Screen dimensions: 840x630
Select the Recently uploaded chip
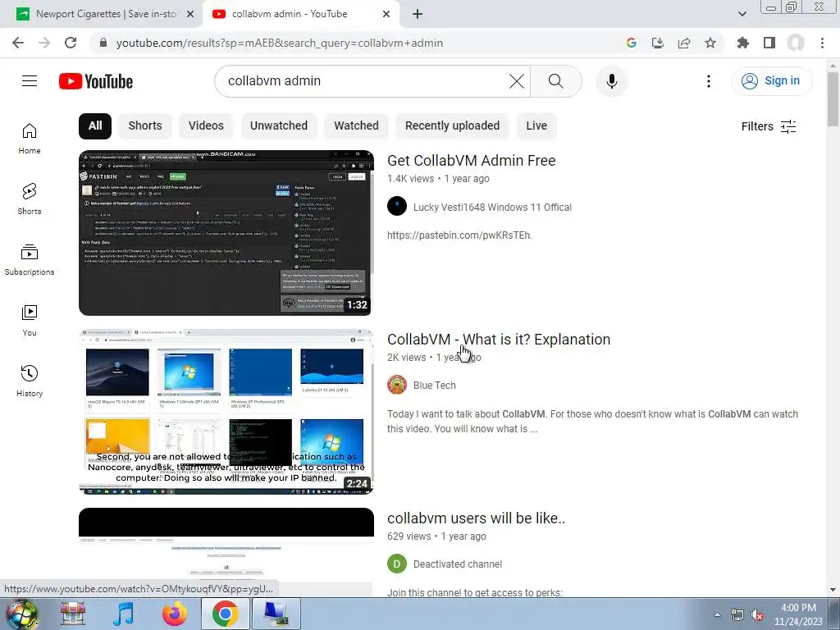click(x=452, y=126)
